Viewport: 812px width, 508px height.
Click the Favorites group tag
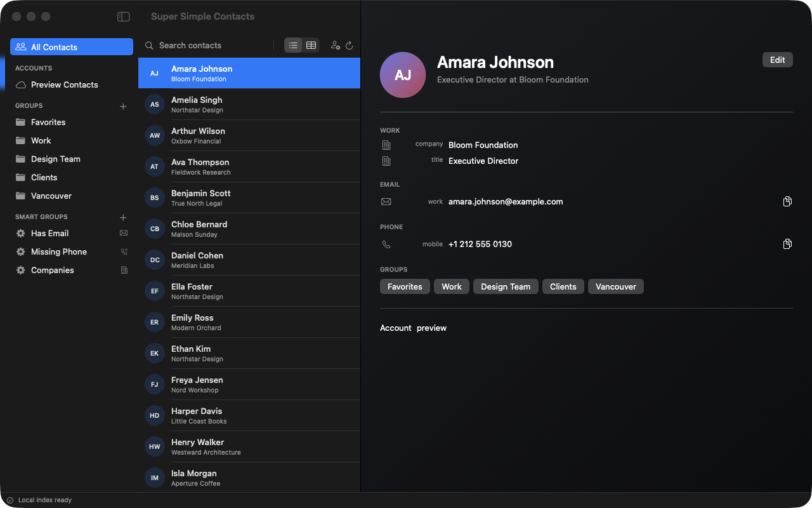tap(405, 286)
